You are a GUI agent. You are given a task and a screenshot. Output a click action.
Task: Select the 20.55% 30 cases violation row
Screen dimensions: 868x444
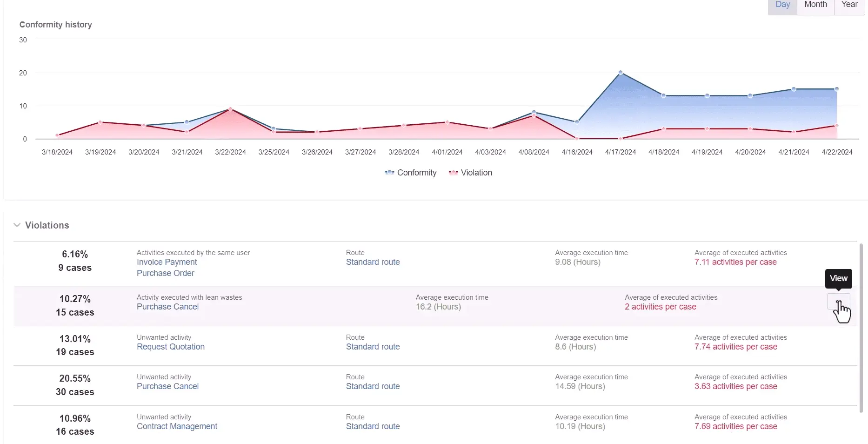pyautogui.click(x=74, y=385)
